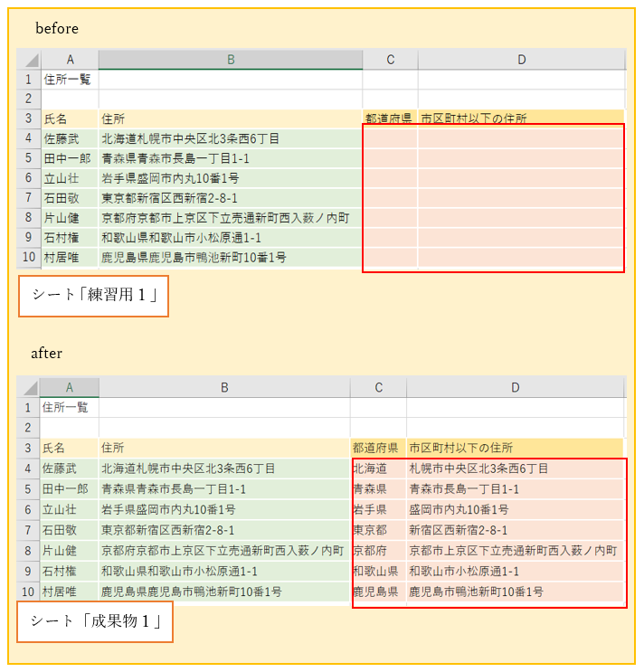Click row 10 header in the after table
The height and width of the screenshot is (672, 644).
(27, 592)
